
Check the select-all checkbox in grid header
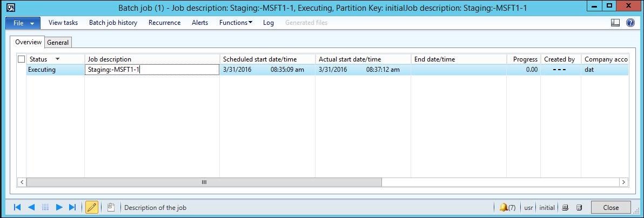[x=22, y=59]
